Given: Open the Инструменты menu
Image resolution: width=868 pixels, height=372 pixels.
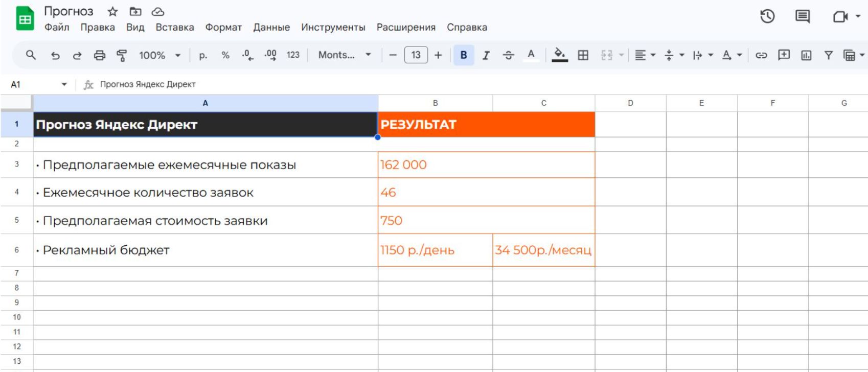Looking at the screenshot, I should [333, 28].
